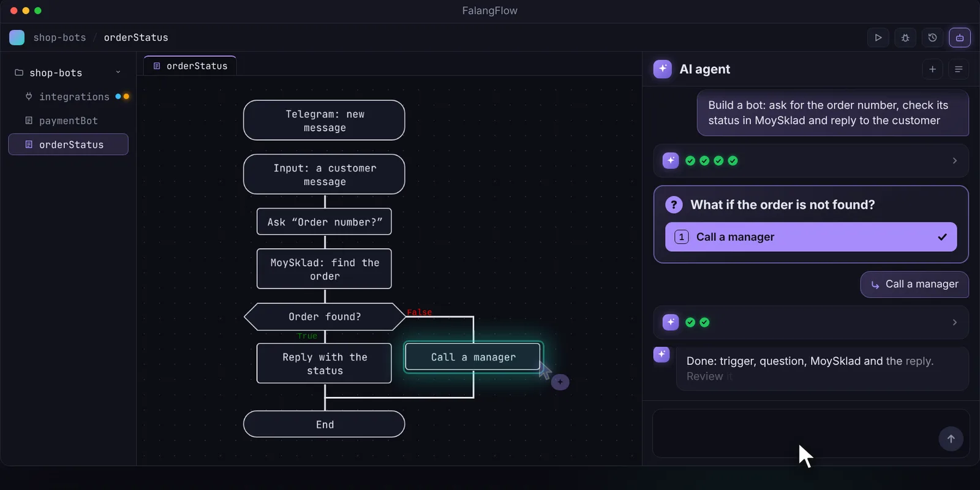Open the AI agent chat list menu
Screen dimensions: 980x490
[x=959, y=69]
